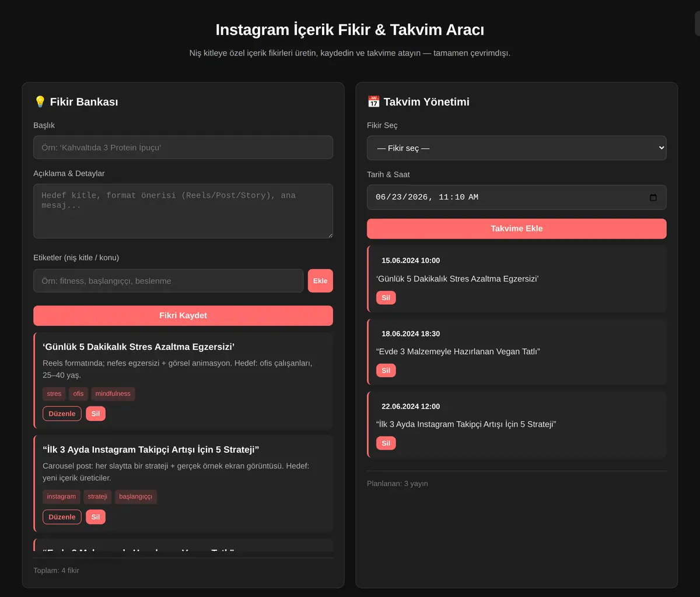The image size is (700, 597).
Task: Open the calendar picker icon in date field
Action: point(653,198)
